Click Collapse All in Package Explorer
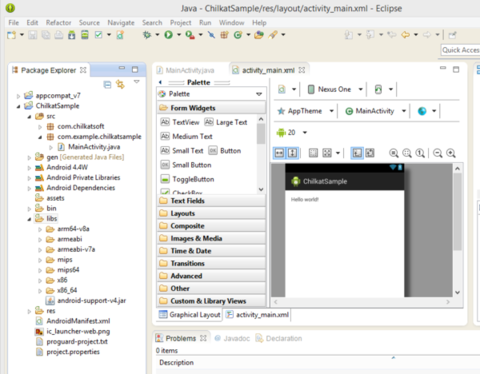Screen dimensions: 480x374 tap(107, 85)
